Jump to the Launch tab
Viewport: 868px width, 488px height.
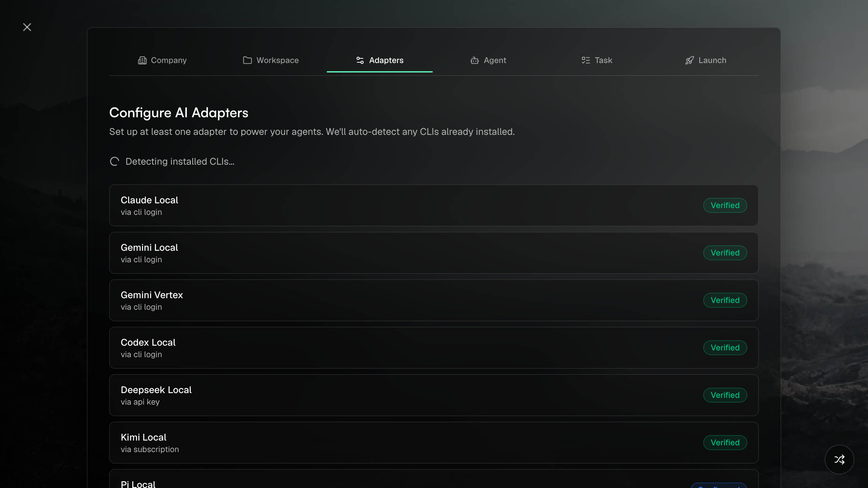(x=706, y=60)
